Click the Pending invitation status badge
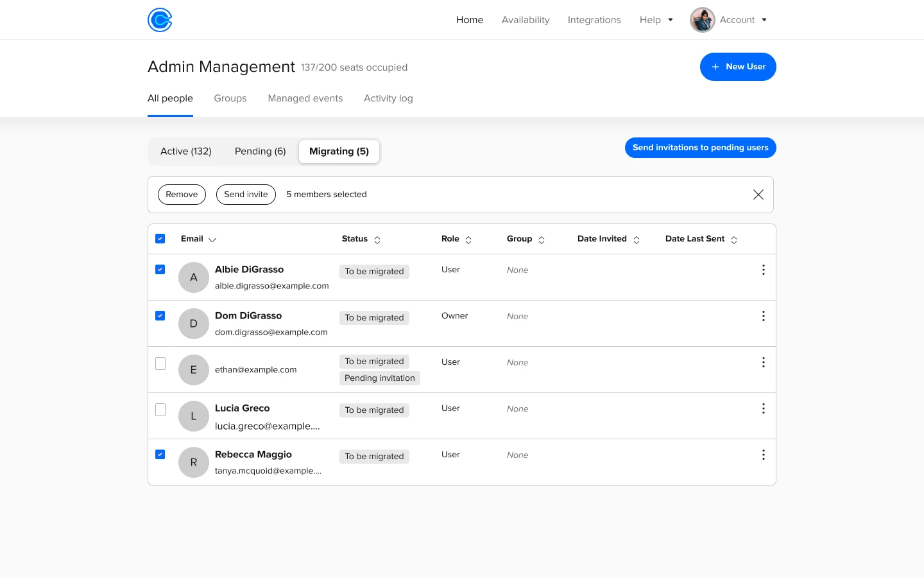This screenshot has height=578, width=924. pos(380,378)
